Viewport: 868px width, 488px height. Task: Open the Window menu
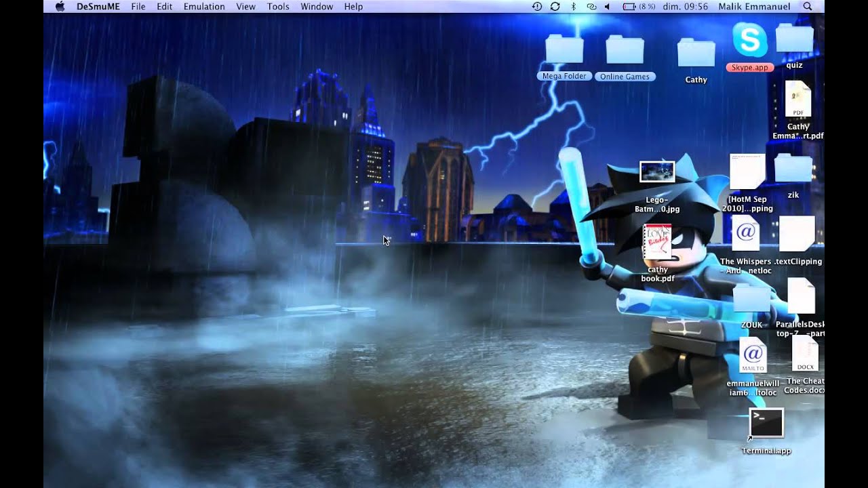click(317, 6)
